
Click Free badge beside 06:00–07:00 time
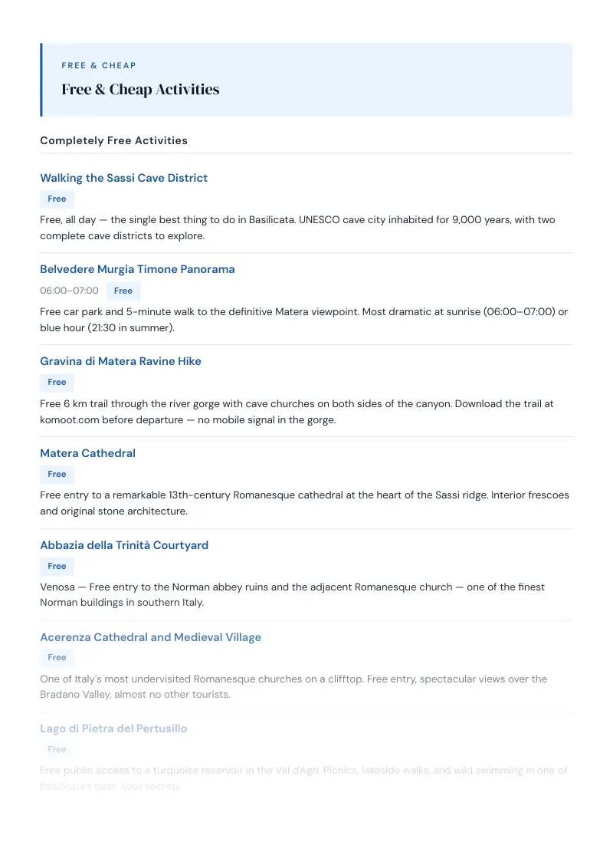(x=123, y=291)
